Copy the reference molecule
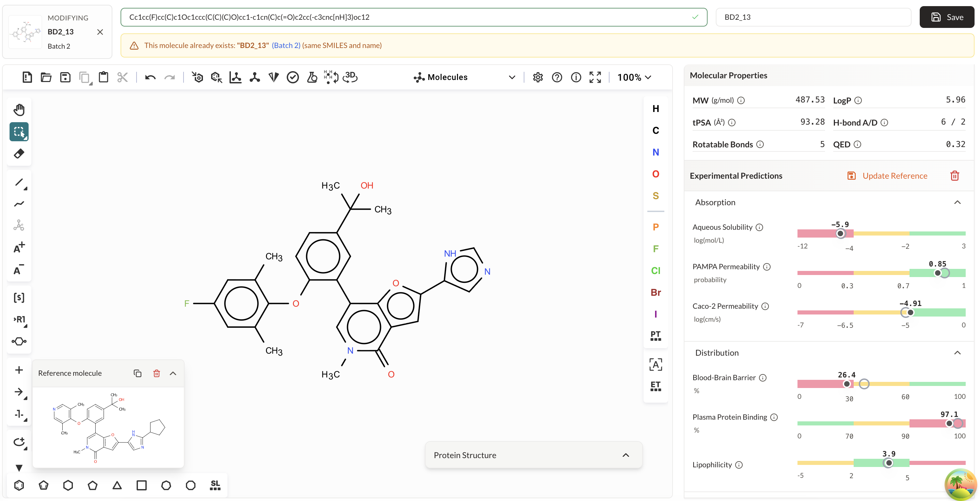The width and height of the screenshot is (980, 501). tap(137, 373)
